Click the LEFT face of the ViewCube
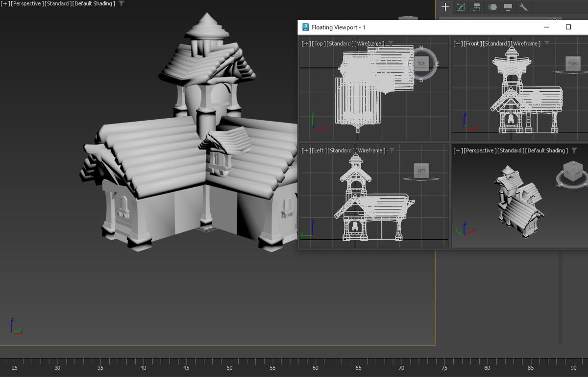588x377 pixels. (x=421, y=171)
